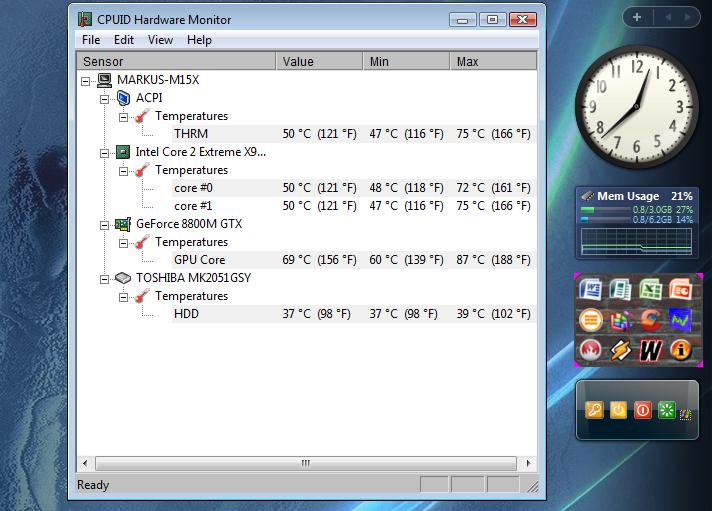Select the core #0 row
Screen dimensions: 712x511
tap(354, 188)
